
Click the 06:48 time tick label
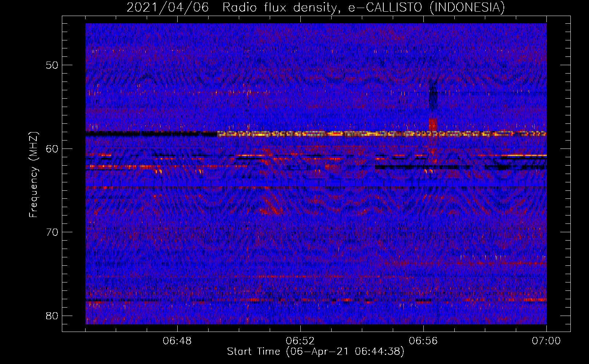point(177,341)
